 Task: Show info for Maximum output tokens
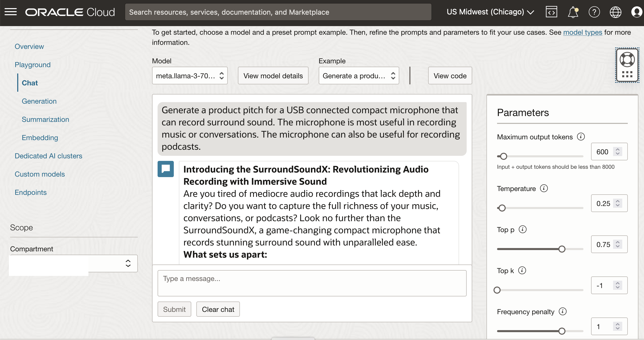pos(581,137)
